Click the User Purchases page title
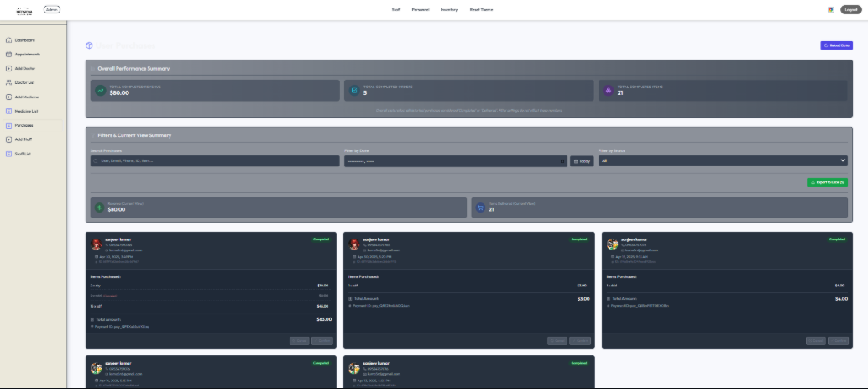Screen dimensions: 868x389 click(126, 45)
